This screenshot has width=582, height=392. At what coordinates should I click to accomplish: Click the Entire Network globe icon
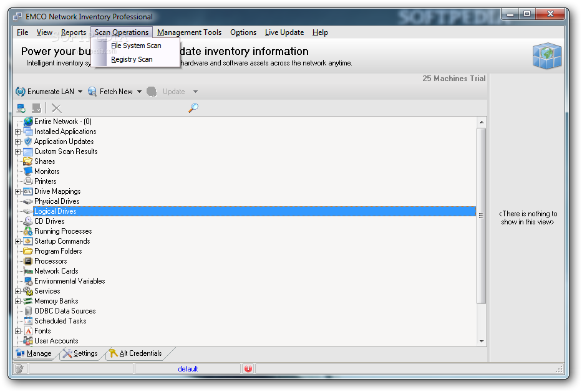point(28,122)
